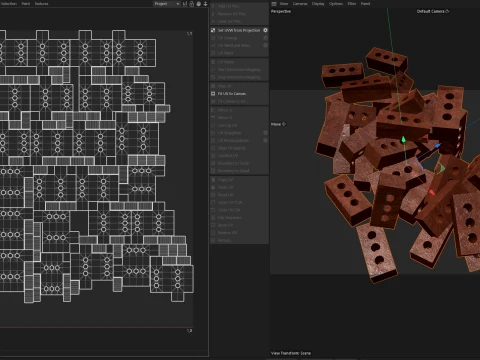Click the Perspective viewport label
480x360 pixels.
pos(281,11)
